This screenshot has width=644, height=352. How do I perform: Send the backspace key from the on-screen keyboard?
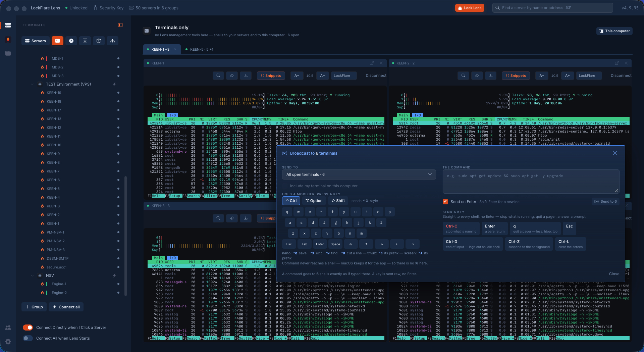pyautogui.click(x=351, y=244)
